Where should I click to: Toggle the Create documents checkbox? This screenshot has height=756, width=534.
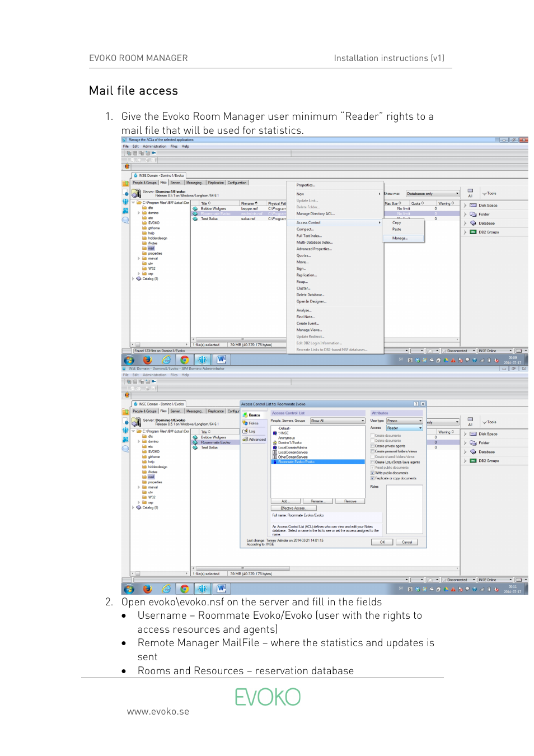tap(372, 435)
